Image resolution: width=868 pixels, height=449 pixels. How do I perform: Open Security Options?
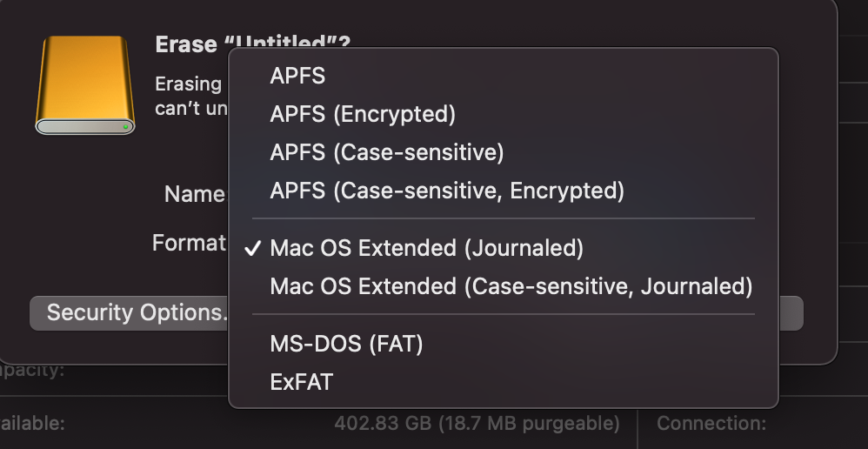click(x=130, y=313)
